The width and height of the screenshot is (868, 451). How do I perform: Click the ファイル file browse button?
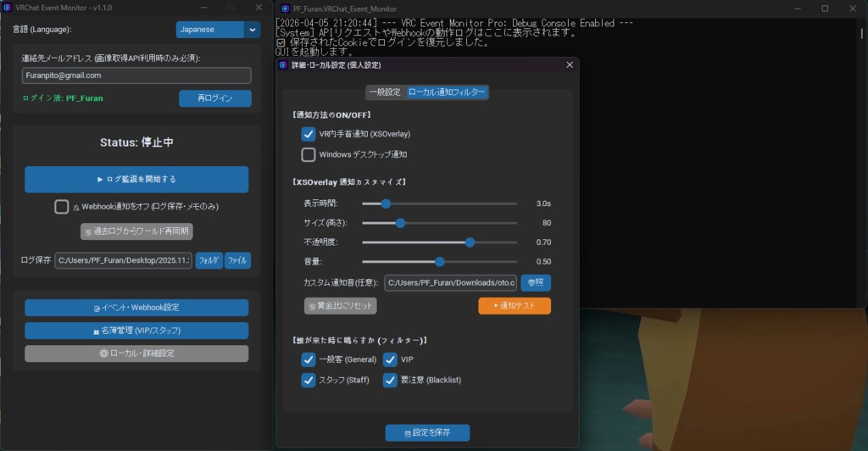[x=237, y=260]
